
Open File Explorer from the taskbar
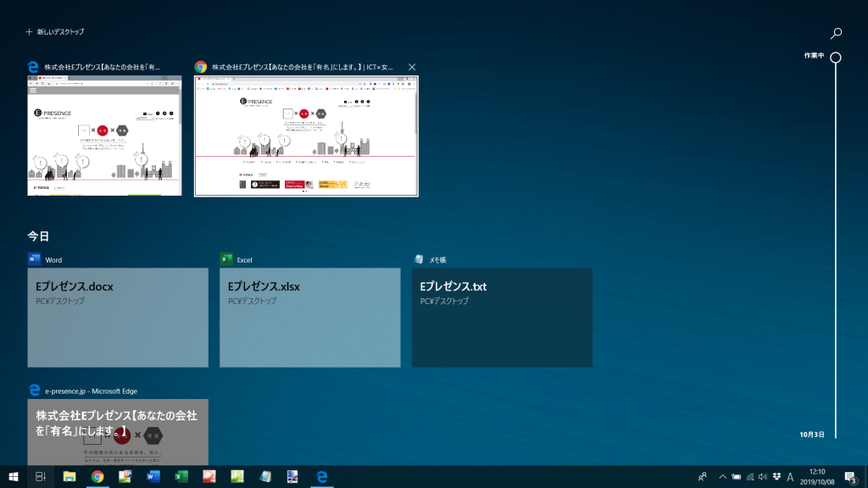click(70, 476)
